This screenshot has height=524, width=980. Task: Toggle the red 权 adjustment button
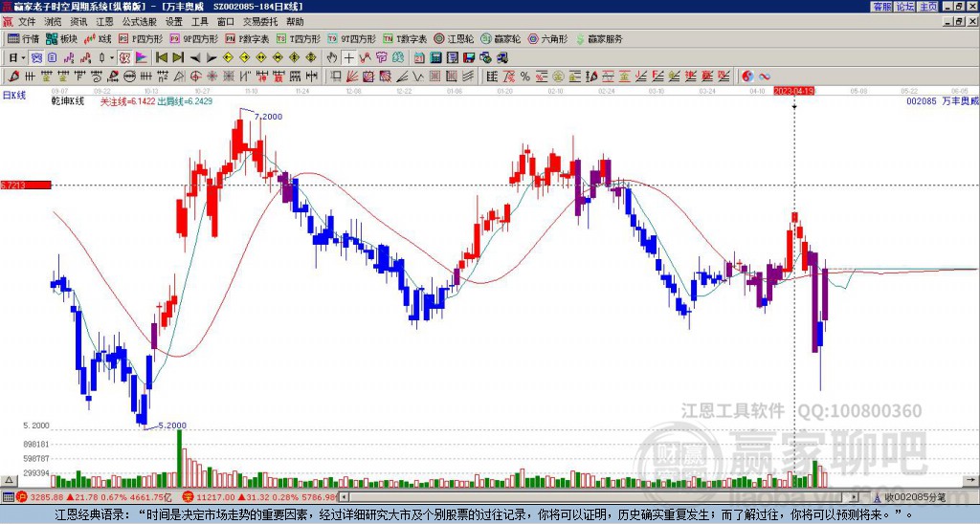[125, 58]
